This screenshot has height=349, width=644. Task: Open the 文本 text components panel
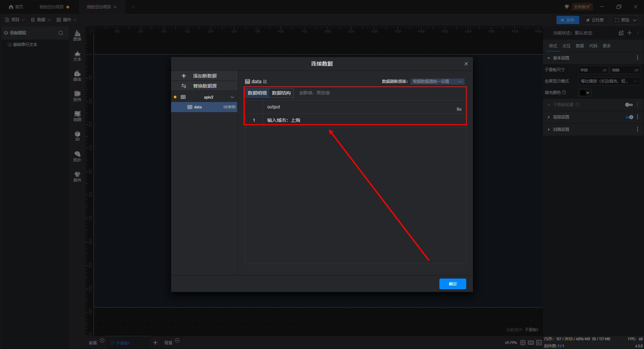click(77, 56)
